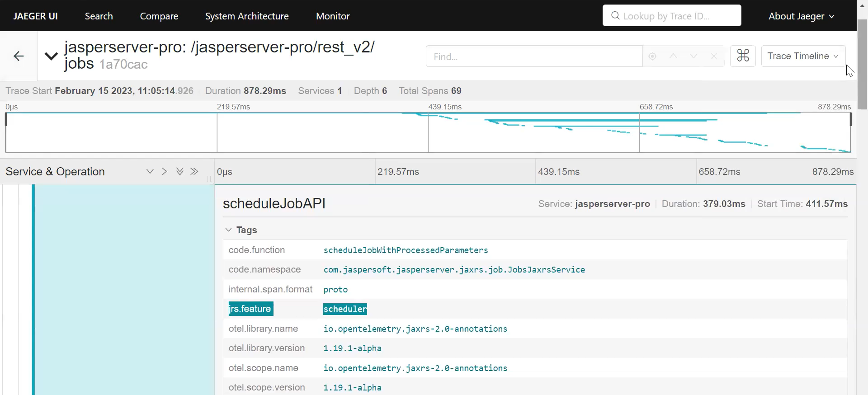Click the Total Spans 69 label
The width and height of the screenshot is (868, 395).
(x=430, y=91)
